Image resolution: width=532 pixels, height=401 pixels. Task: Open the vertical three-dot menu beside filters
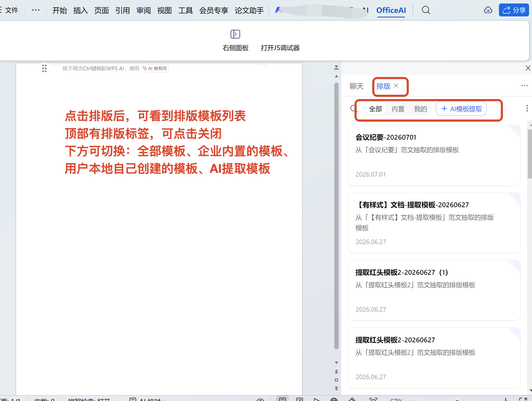527,108
